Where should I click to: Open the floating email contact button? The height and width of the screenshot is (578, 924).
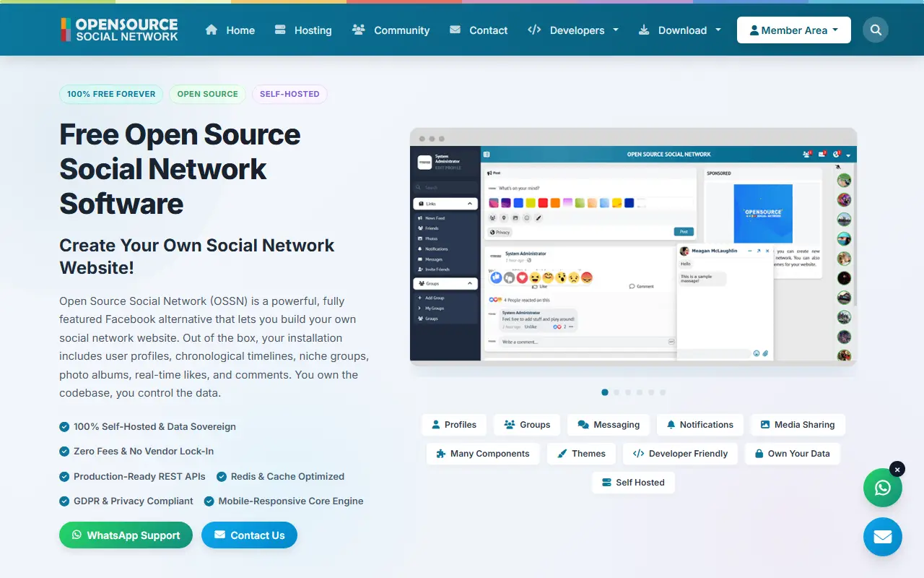(883, 537)
